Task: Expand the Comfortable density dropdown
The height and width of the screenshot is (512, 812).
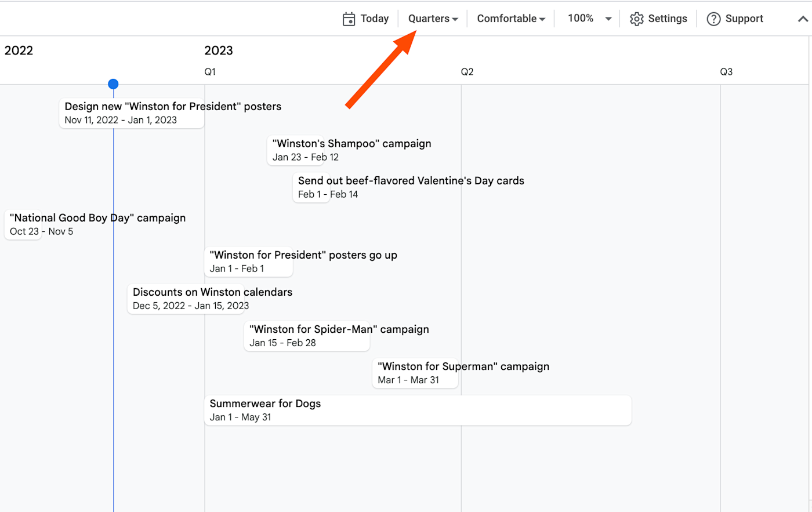Action: (511, 19)
